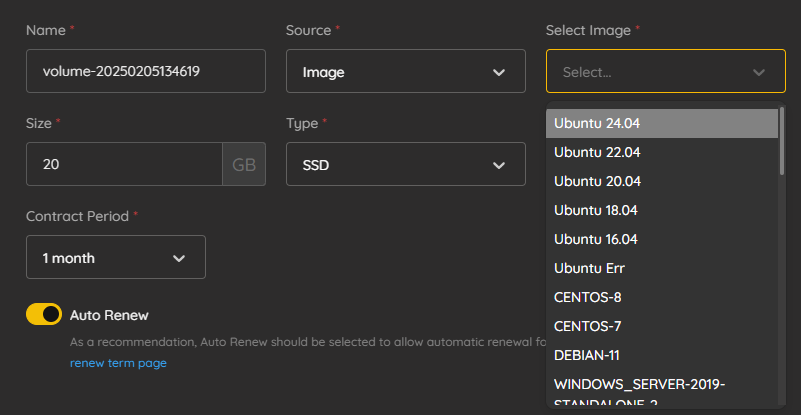This screenshot has height=415, width=801.
Task: Pick CENTOS-7 from the list
Action: click(x=662, y=326)
